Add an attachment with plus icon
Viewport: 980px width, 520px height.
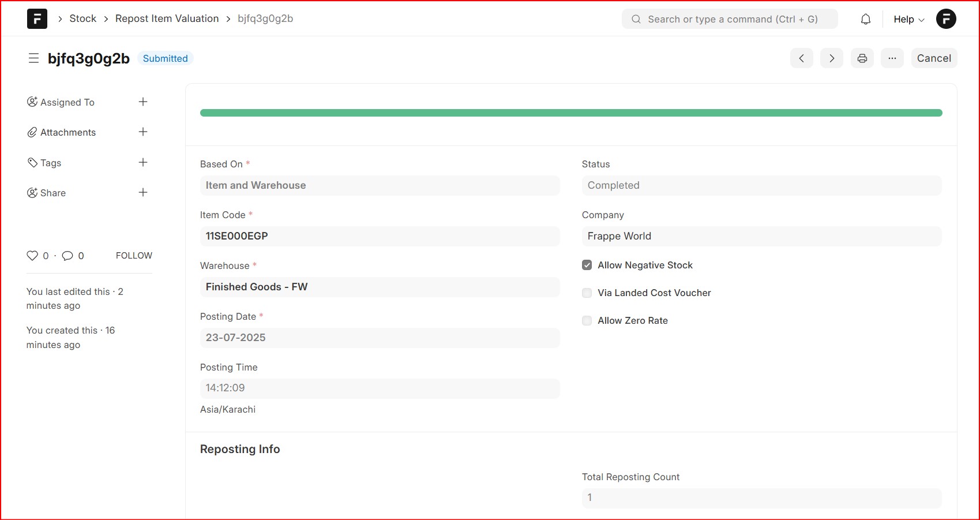(143, 132)
